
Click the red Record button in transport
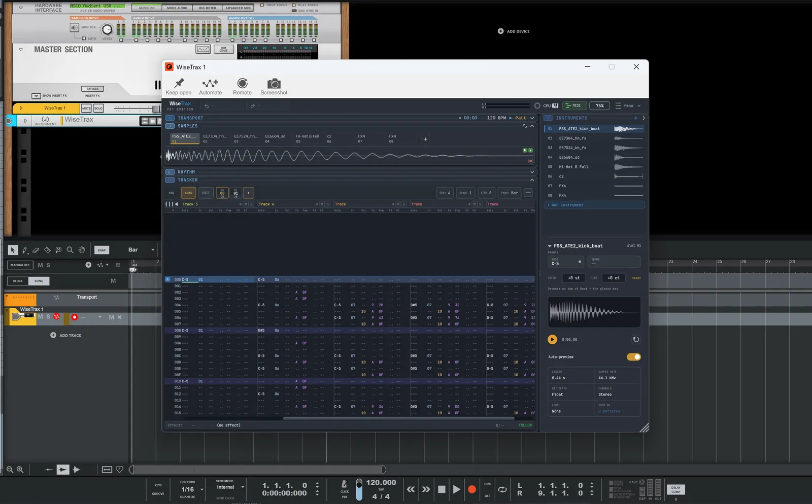472,489
